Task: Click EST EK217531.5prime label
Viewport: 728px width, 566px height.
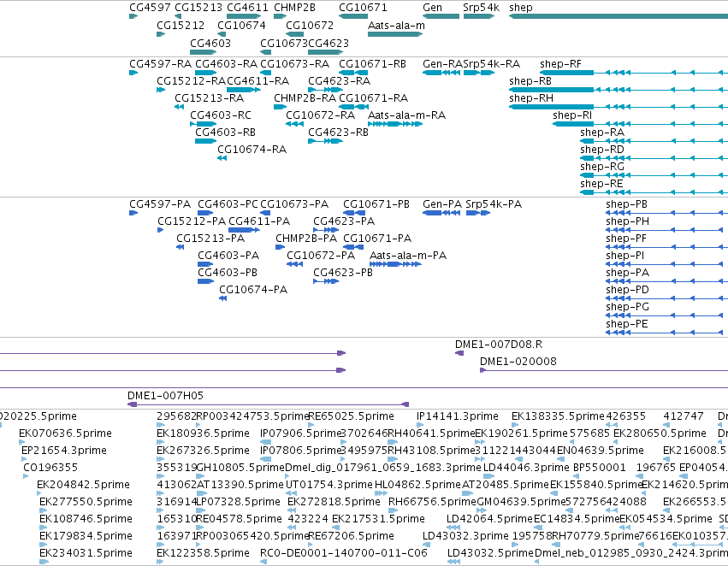Action: [x=378, y=519]
